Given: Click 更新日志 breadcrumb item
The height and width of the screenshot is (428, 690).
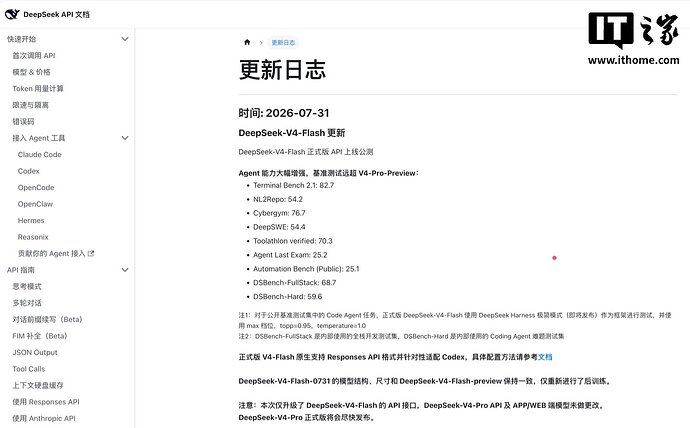Looking at the screenshot, I should (x=283, y=43).
